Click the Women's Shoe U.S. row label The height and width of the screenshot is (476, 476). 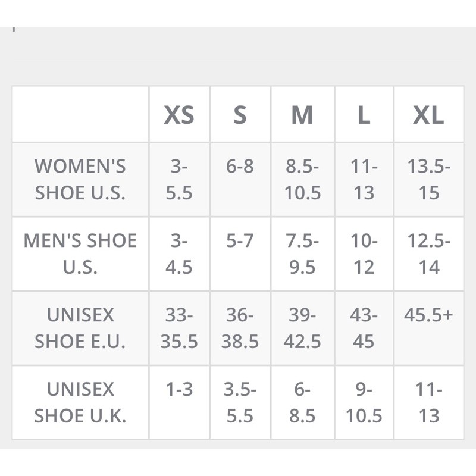pyautogui.click(x=80, y=179)
